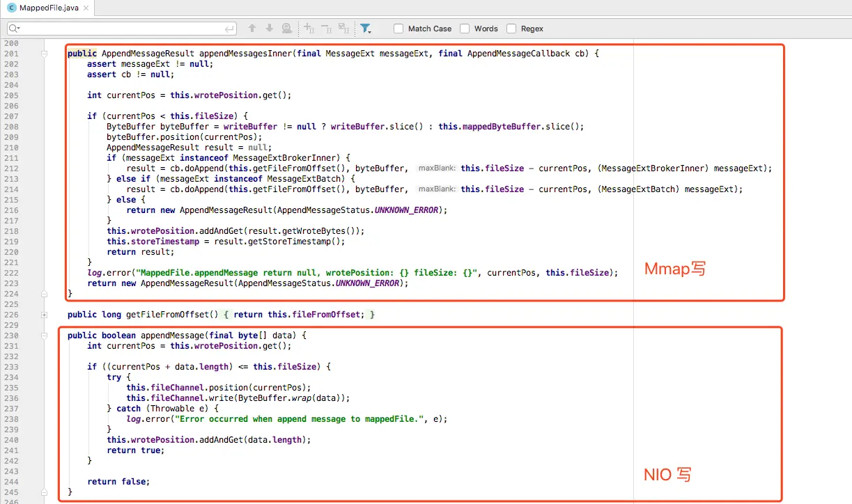Focus the find search text field

pos(122,29)
